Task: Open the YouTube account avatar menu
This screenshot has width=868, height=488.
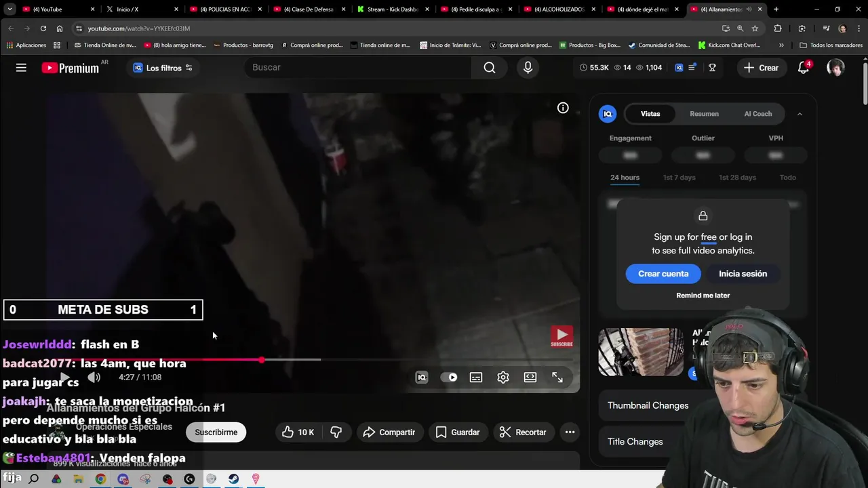Action: pos(835,67)
